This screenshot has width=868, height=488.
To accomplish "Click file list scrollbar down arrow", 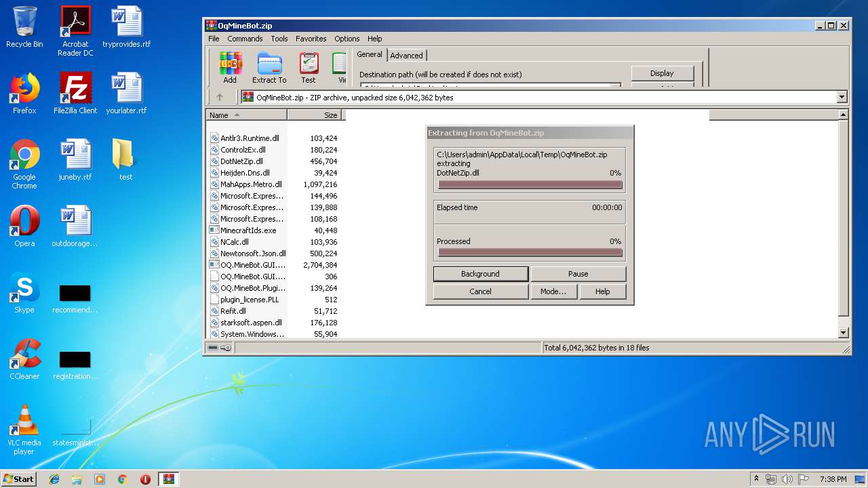I will pyautogui.click(x=844, y=333).
